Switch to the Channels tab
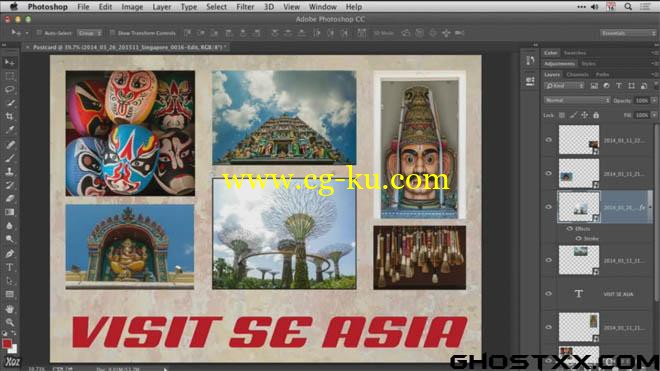Image resolution: width=660 pixels, height=371 pixels. tap(578, 75)
